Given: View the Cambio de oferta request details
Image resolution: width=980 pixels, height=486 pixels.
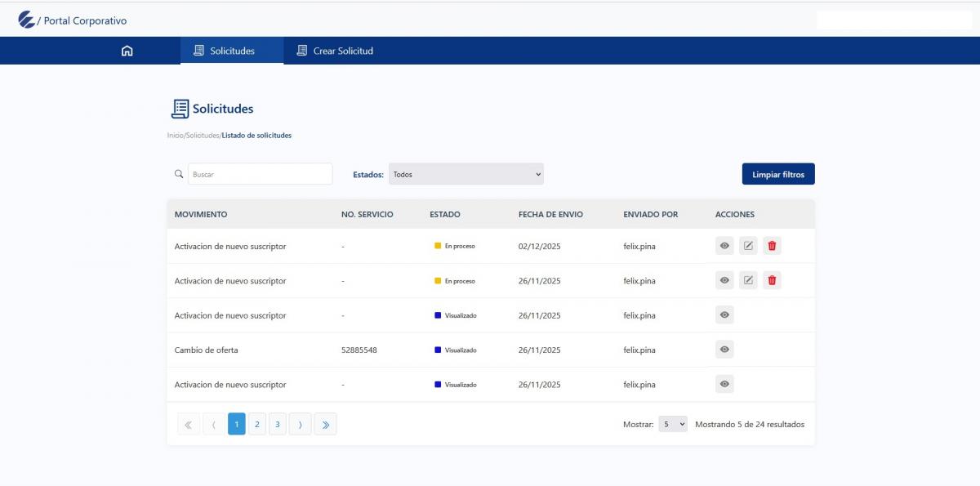Looking at the screenshot, I should (x=724, y=350).
